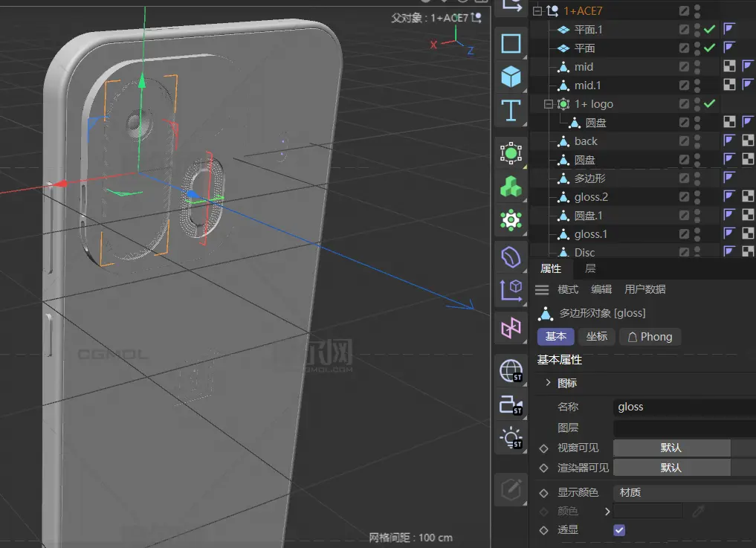Select the Rectangle spline tool icon

coord(511,43)
